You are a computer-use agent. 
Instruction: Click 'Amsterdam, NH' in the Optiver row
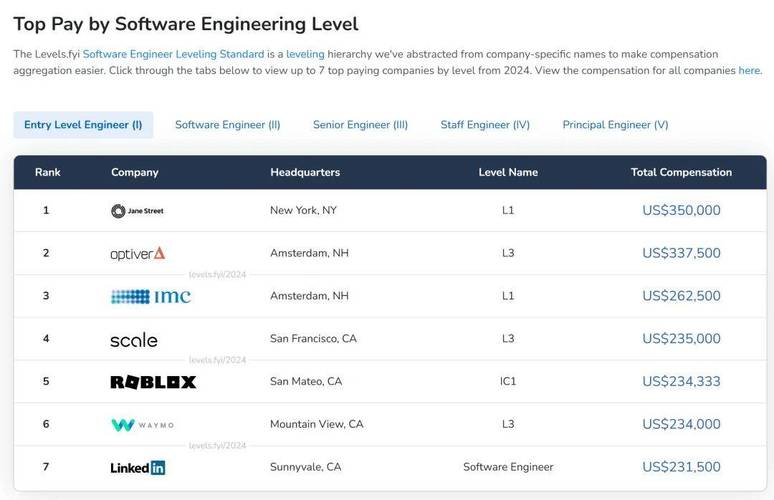309,253
